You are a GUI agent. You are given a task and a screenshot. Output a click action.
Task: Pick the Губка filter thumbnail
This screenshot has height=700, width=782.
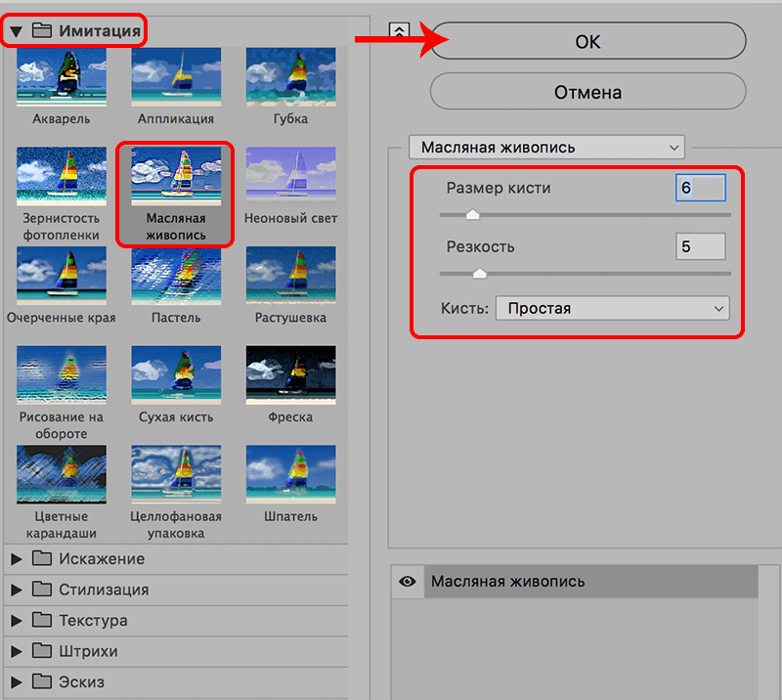pos(290,77)
